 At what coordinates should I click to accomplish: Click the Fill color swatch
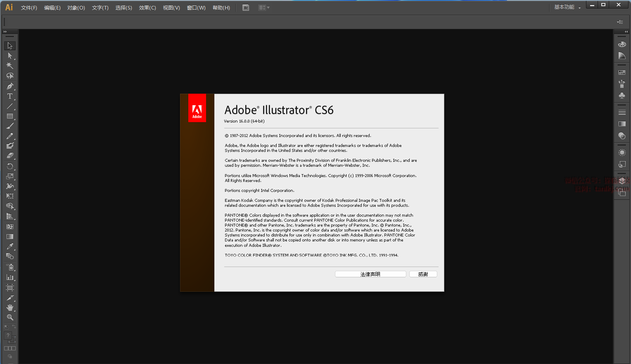click(8, 336)
